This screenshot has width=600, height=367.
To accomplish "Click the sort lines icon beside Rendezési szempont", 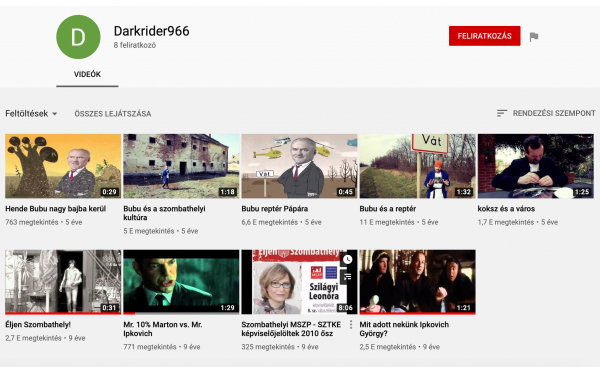I will click(502, 113).
